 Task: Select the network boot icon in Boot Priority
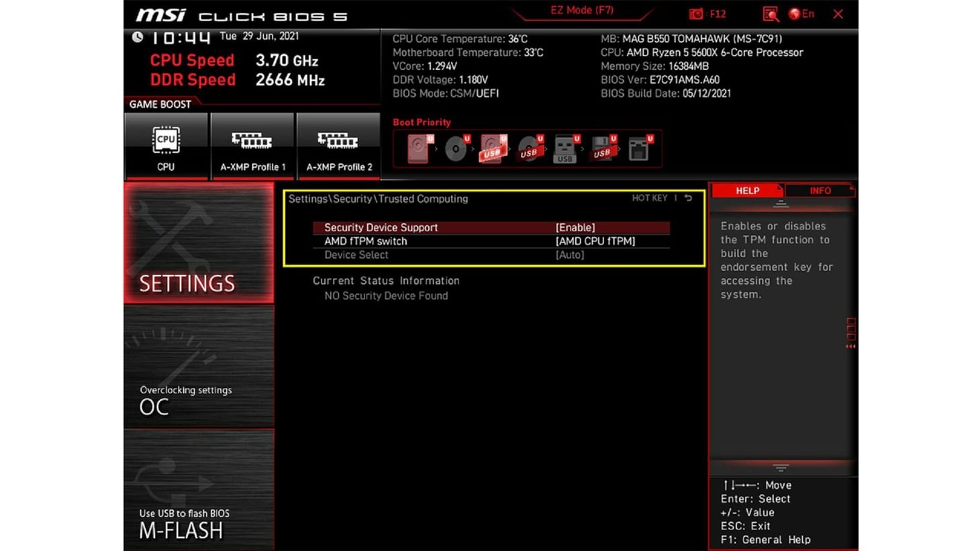[x=639, y=148]
